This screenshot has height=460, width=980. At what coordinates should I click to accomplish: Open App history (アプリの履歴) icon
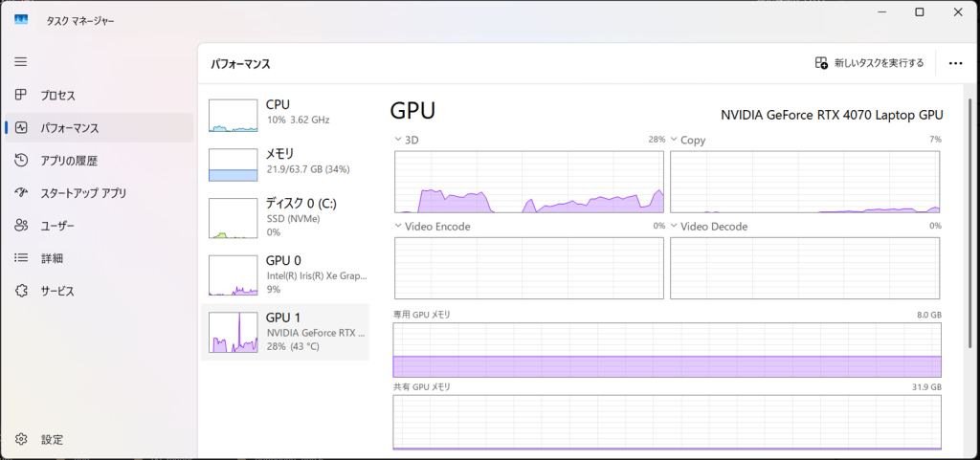[21, 161]
